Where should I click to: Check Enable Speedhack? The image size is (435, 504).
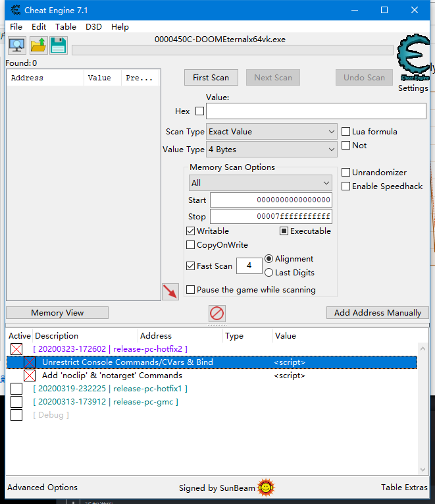345,186
